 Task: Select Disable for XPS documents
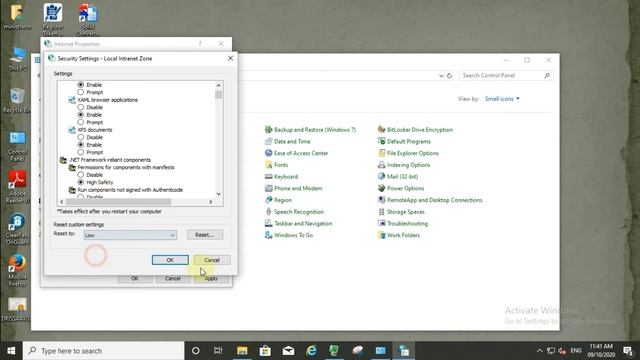(x=80, y=137)
